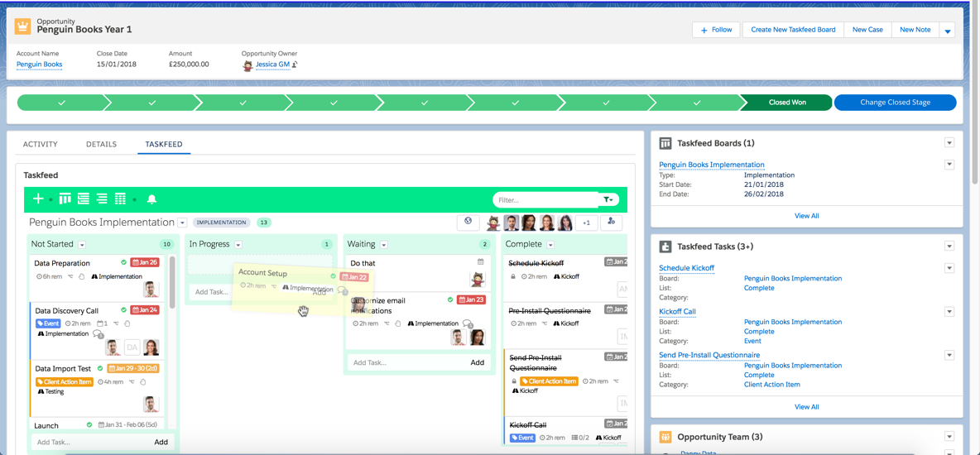
Task: Click comment bubble on Customize email notifications
Action: pos(467,323)
